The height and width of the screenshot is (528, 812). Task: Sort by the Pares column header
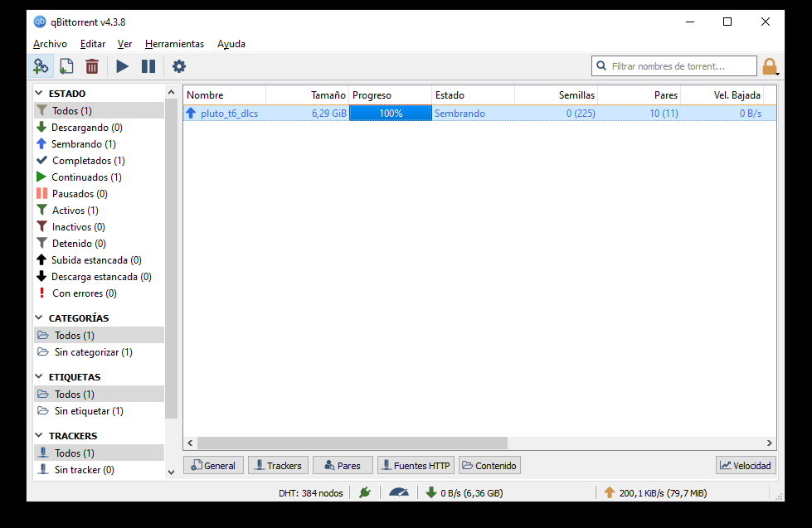[x=639, y=95]
